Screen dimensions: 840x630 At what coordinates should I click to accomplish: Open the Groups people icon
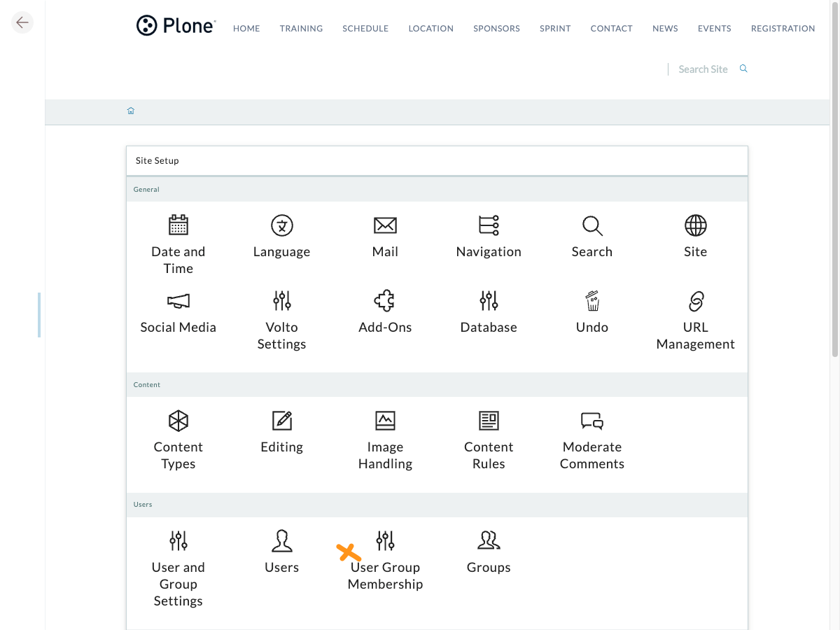(x=489, y=540)
